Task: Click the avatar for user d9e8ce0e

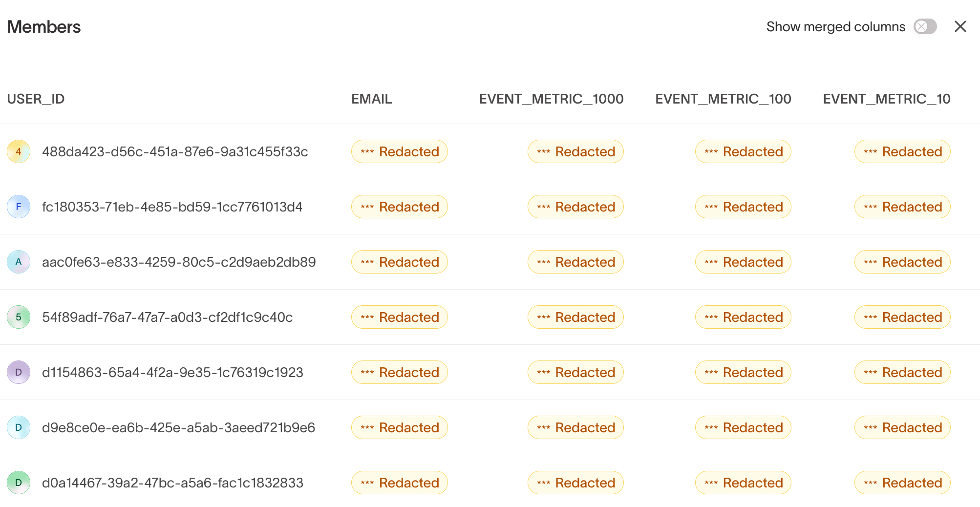Action: 19,427
